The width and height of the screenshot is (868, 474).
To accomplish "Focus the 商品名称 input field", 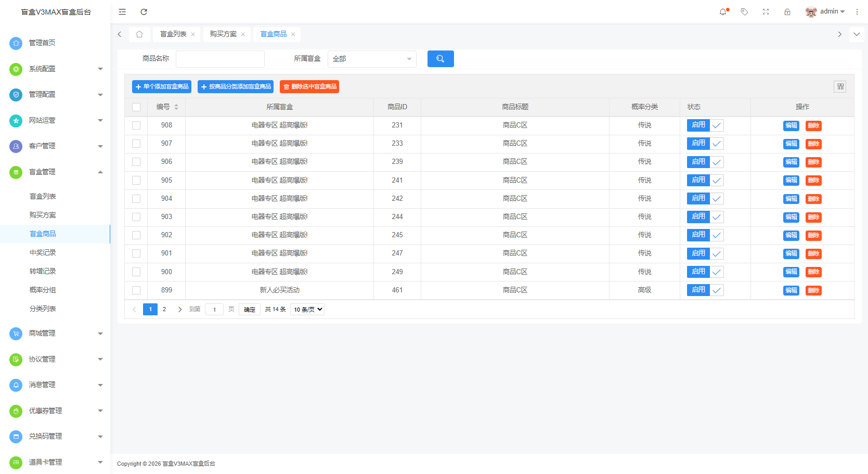I will pyautogui.click(x=220, y=59).
